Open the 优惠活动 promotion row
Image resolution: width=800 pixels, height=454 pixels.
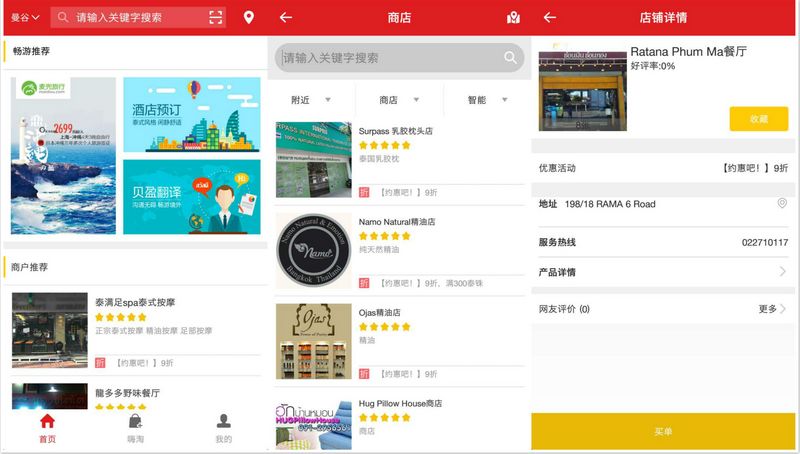click(663, 168)
